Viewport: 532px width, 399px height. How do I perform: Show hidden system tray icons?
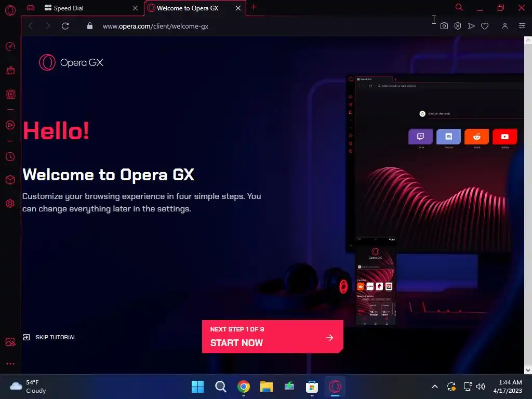pyautogui.click(x=435, y=387)
